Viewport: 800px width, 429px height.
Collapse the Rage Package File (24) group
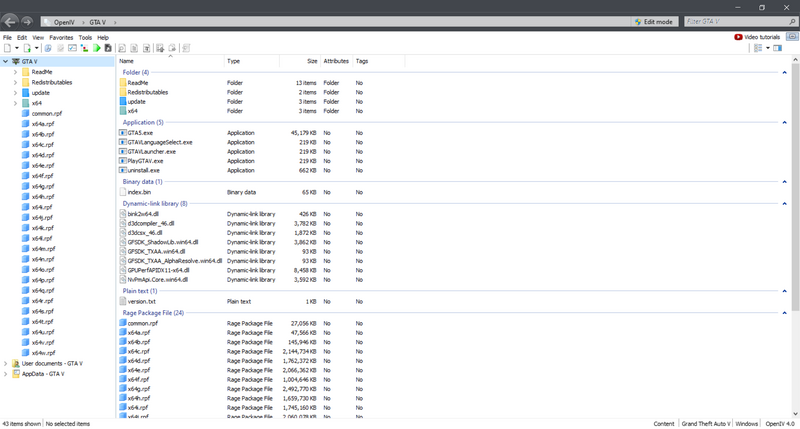point(784,313)
